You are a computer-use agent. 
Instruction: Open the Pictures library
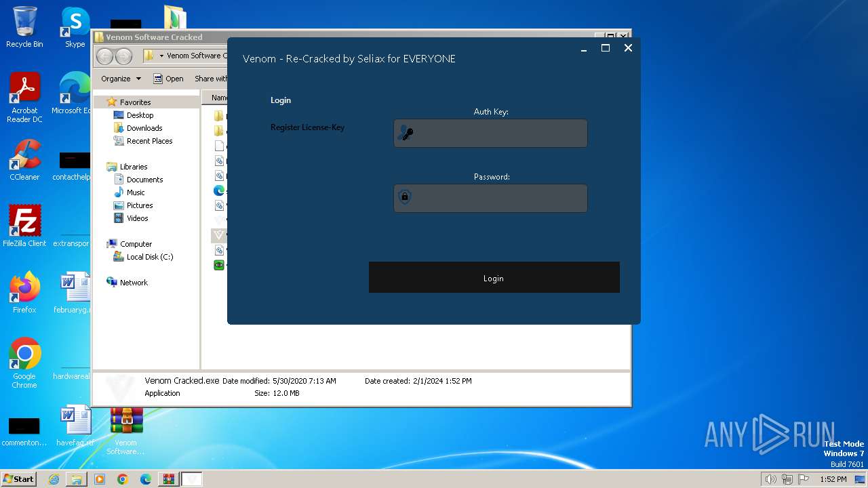pyautogui.click(x=140, y=205)
